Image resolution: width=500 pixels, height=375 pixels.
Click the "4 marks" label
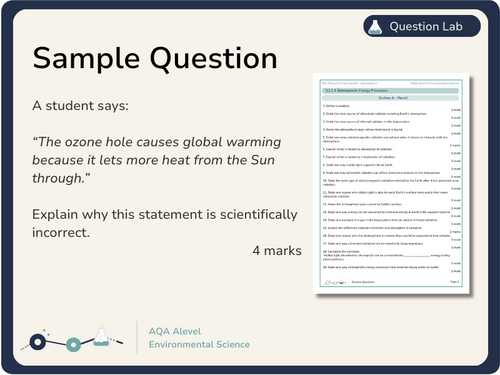coord(277,251)
